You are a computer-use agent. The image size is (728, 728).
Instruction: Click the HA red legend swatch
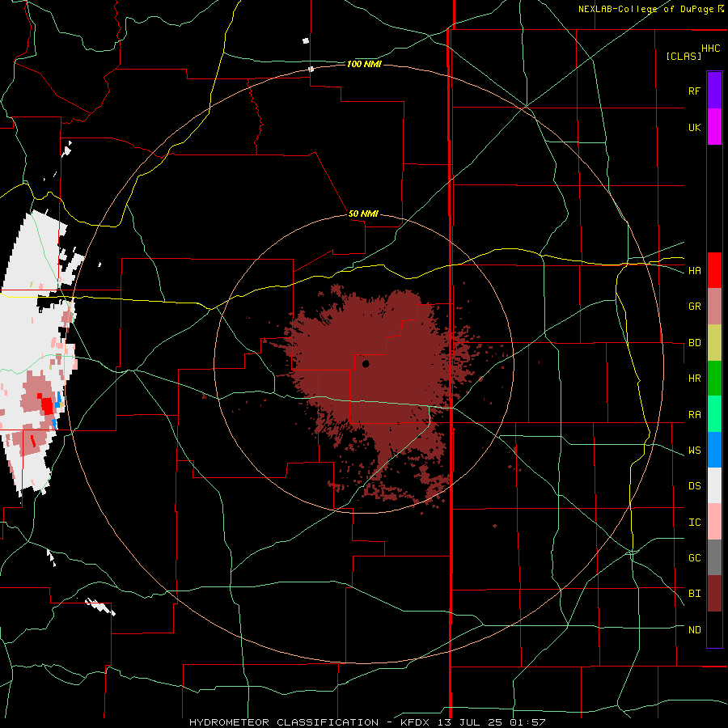[714, 270]
